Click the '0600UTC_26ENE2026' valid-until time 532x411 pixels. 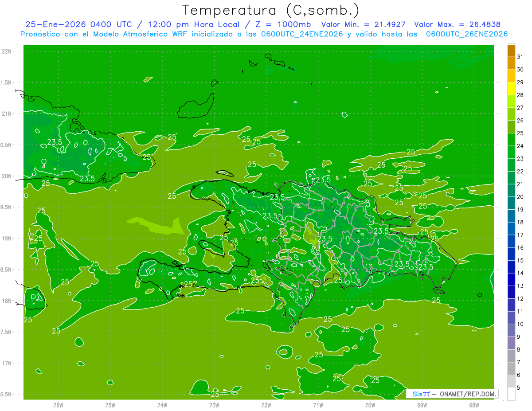(467, 34)
